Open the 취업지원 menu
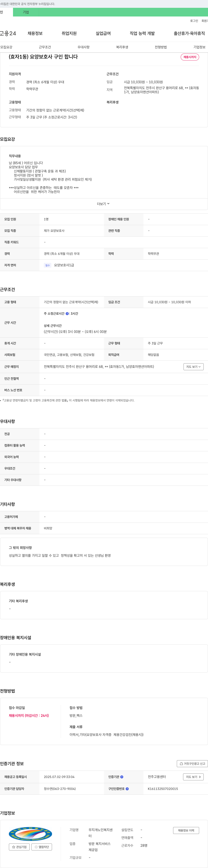 [x=69, y=33]
